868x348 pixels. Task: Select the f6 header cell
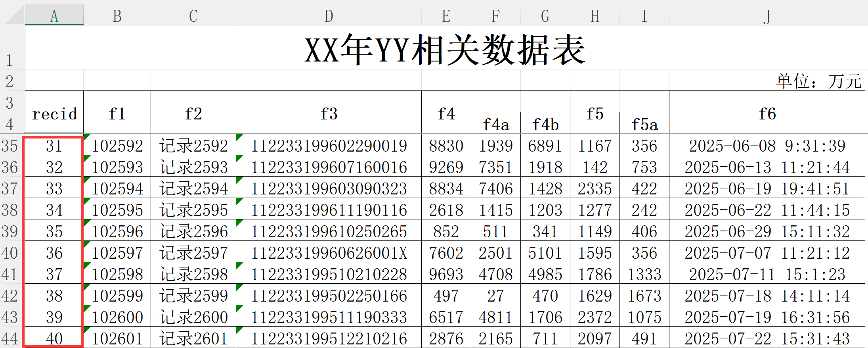tap(767, 114)
